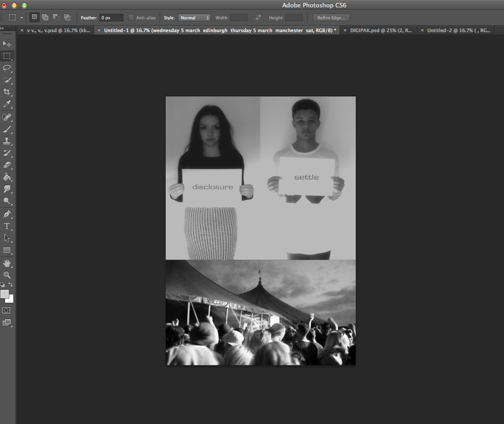Image resolution: width=504 pixels, height=424 pixels.
Task: Click the Refine Edge button
Action: pos(331,18)
